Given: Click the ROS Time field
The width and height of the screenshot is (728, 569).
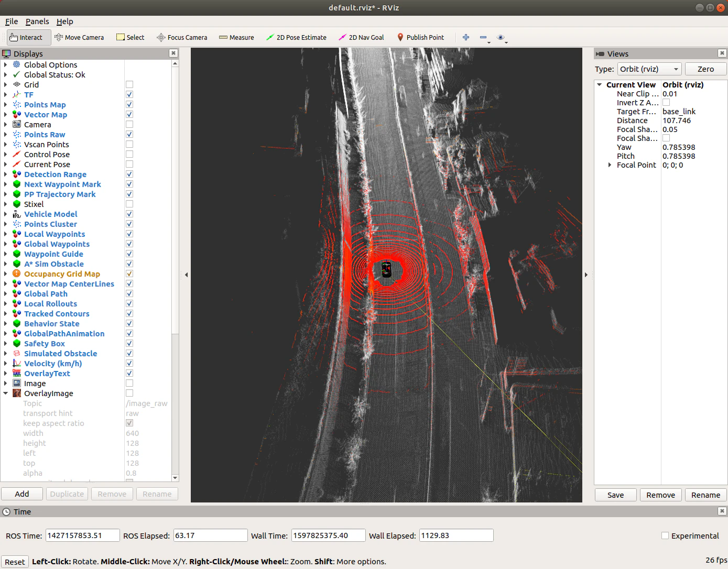Looking at the screenshot, I should click(83, 535).
